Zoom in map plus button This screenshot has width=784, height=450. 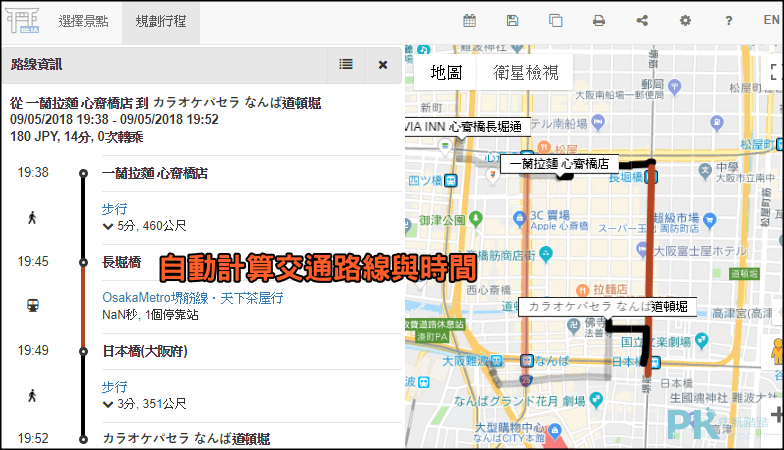point(777,414)
